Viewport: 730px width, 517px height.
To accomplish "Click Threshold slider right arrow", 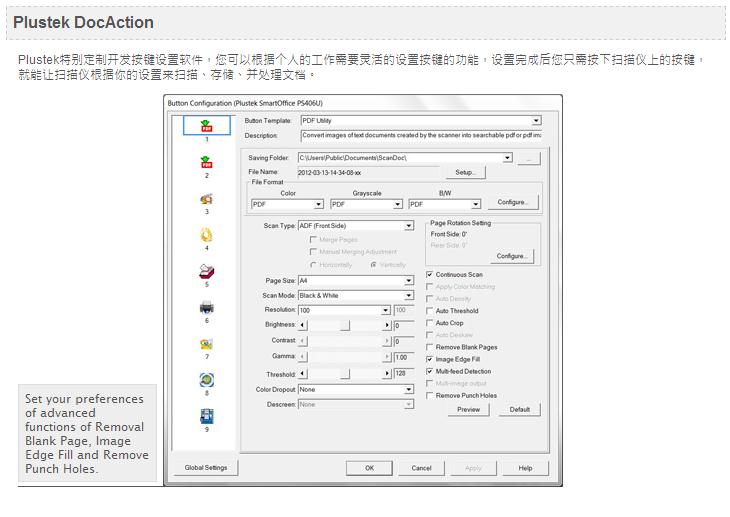I will point(387,374).
